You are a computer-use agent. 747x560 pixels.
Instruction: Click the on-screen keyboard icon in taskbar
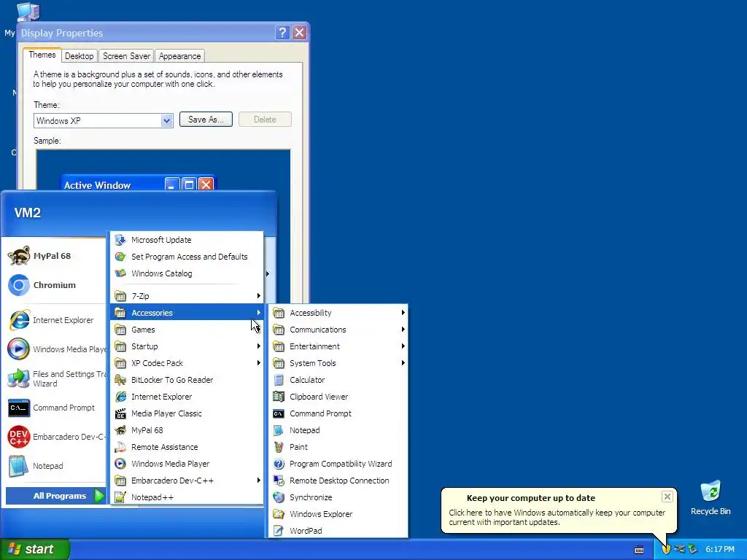pos(639,550)
